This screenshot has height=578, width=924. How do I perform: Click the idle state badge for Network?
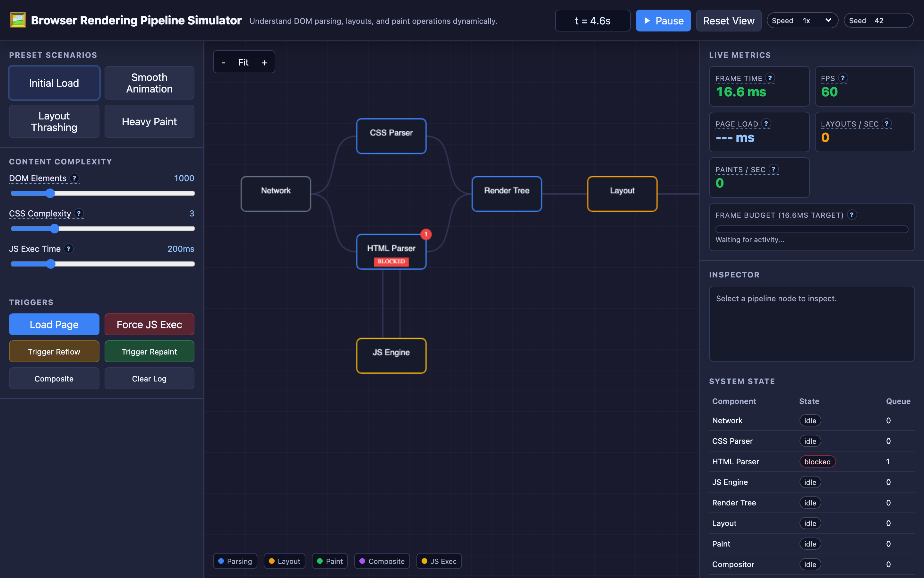pos(810,421)
